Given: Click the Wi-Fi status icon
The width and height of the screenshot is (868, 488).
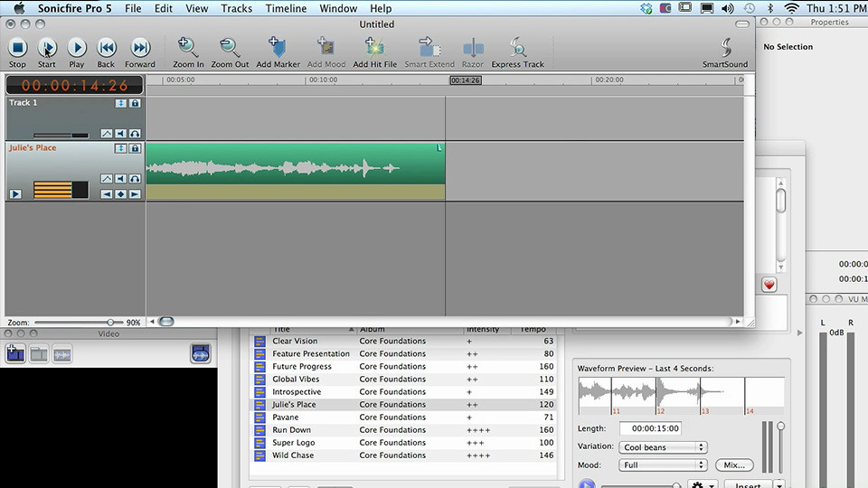Looking at the screenshot, I should click(792, 8).
